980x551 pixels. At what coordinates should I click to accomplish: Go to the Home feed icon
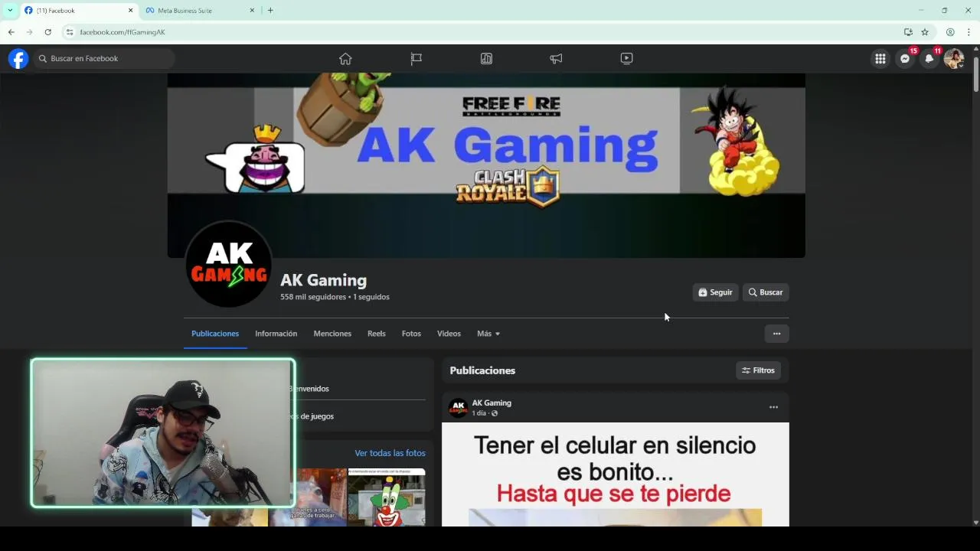pos(345,59)
